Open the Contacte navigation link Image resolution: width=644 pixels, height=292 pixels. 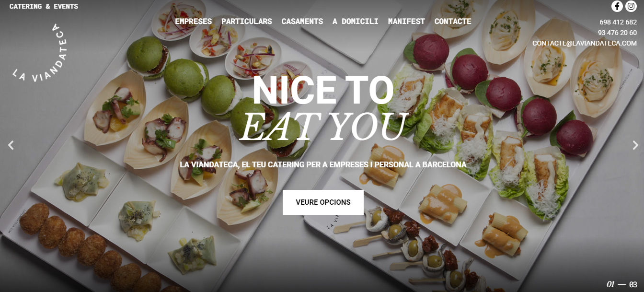(453, 22)
